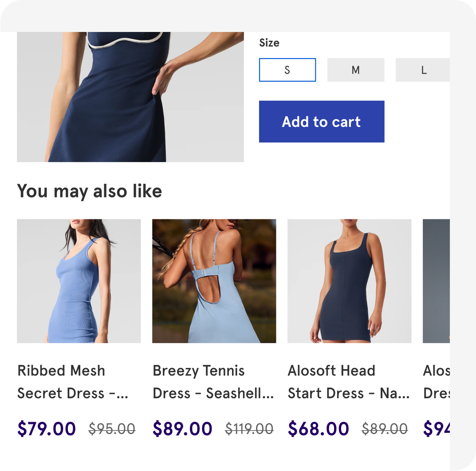The image size is (476, 471).
Task: Select size S option
Action: [x=287, y=70]
